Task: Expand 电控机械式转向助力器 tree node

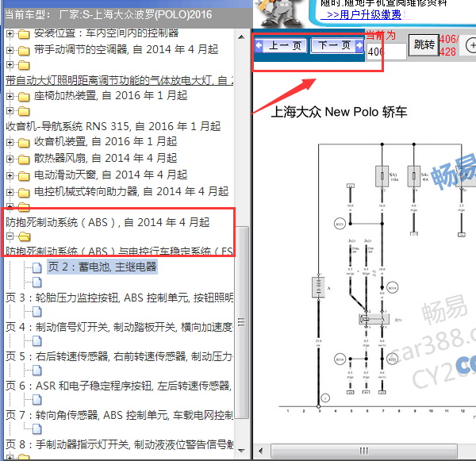Action: (10, 192)
